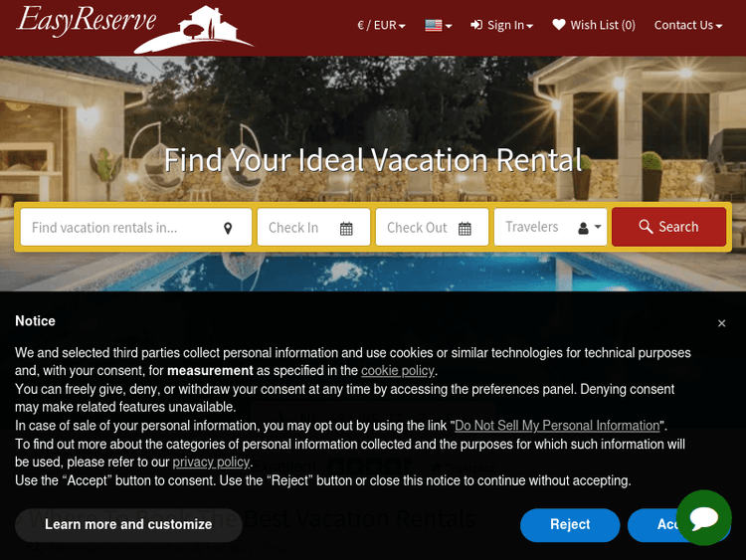Click the red Search button

click(669, 227)
